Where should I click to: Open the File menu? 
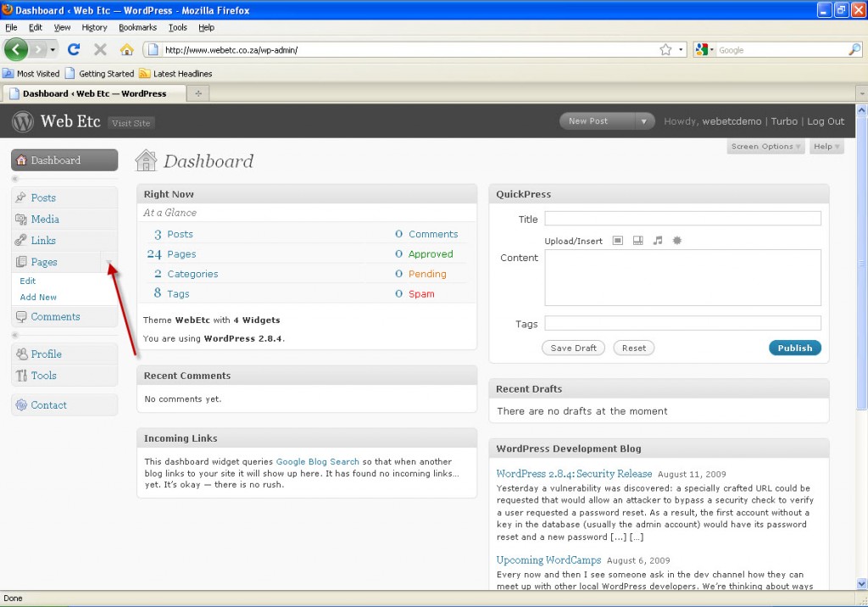(11, 27)
